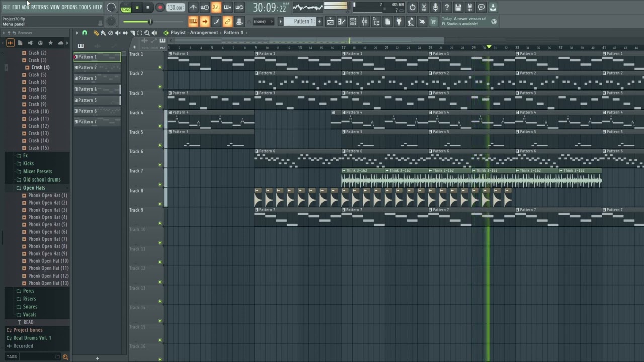Mute Track 1 with its green light
The height and width of the screenshot is (362, 644).
(x=160, y=67)
